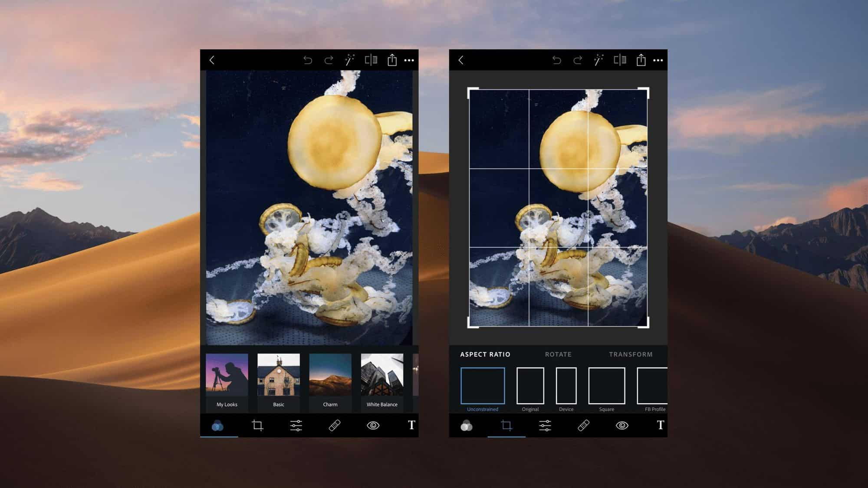Open the White Balance looks preset
Viewport: 868px width, 488px height.
pos(381,380)
